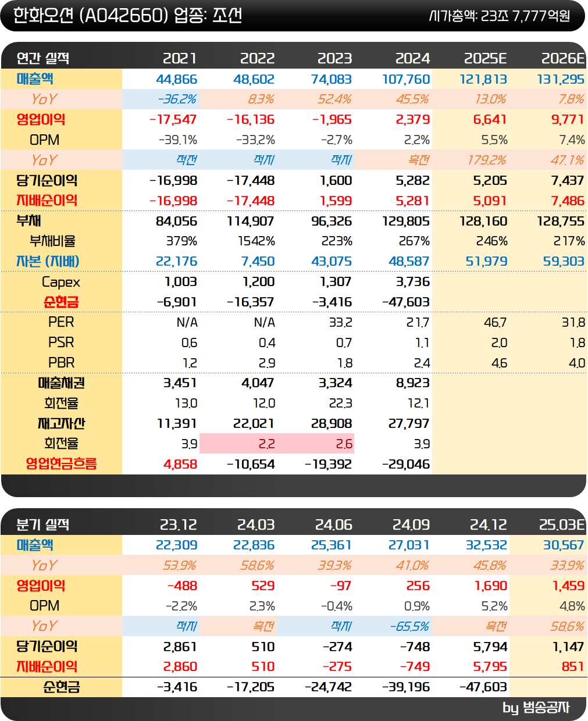Select 2025E PER value 46.7
This screenshot has width=588, height=721.
coord(495,323)
